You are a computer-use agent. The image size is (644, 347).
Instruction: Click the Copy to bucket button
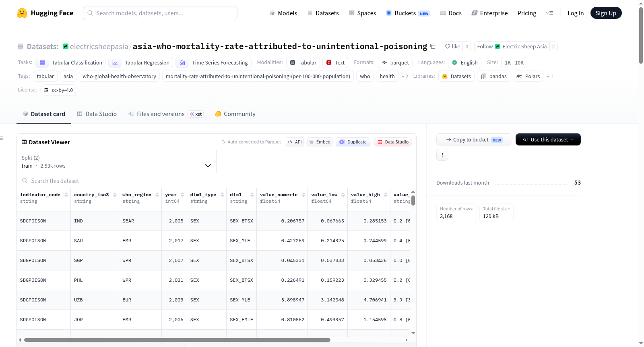(474, 139)
